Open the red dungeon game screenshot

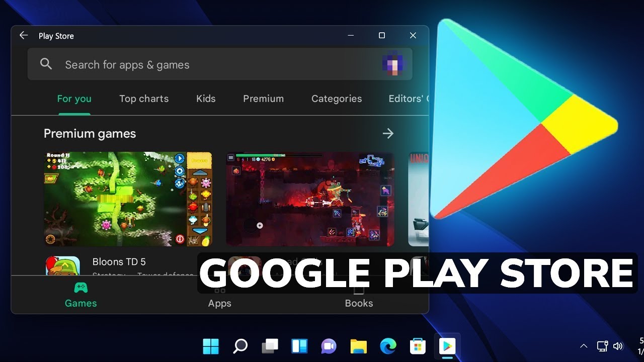(310, 199)
